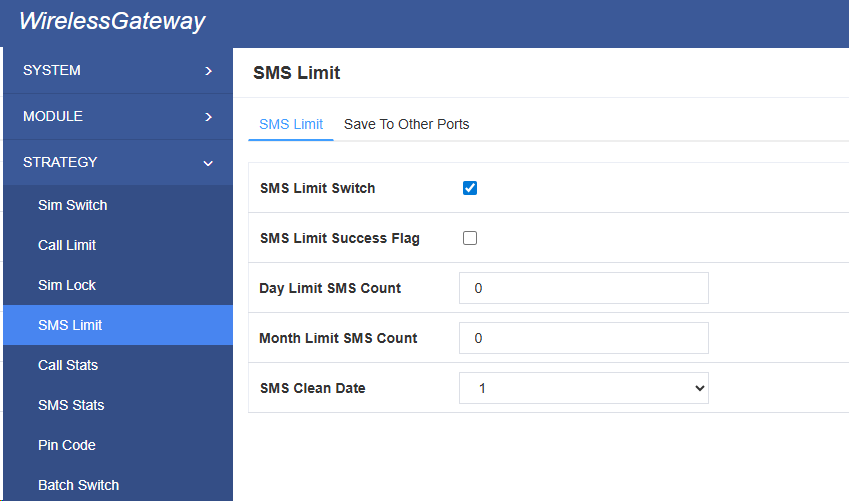Click the WirelessGateway logo title
Screen dimensions: 849x501
[112, 22]
